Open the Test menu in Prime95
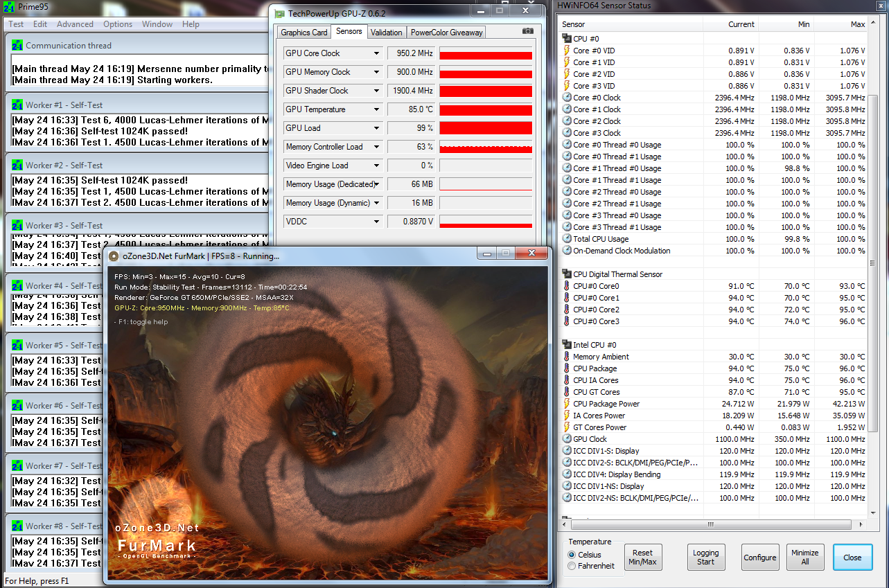 click(16, 24)
